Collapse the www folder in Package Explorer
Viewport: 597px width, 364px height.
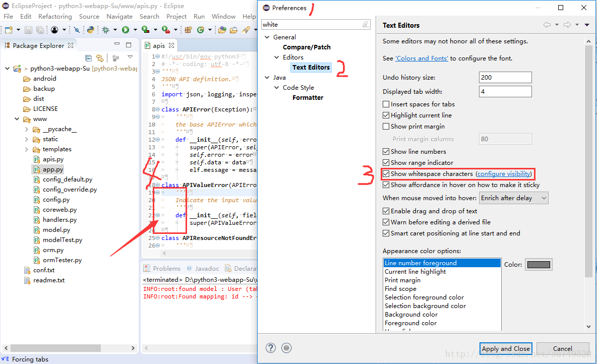click(x=17, y=119)
